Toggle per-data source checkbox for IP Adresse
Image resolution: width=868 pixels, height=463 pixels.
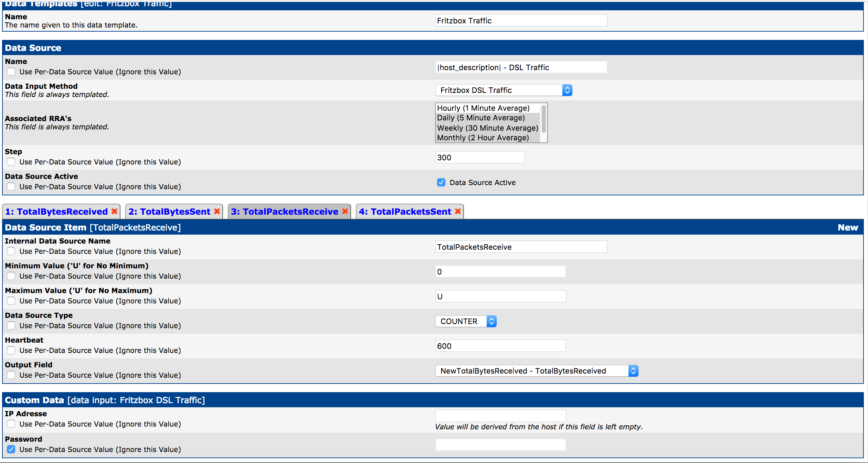click(11, 424)
